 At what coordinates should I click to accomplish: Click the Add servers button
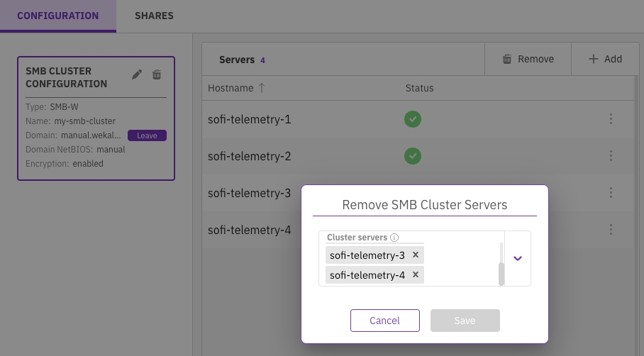(605, 59)
